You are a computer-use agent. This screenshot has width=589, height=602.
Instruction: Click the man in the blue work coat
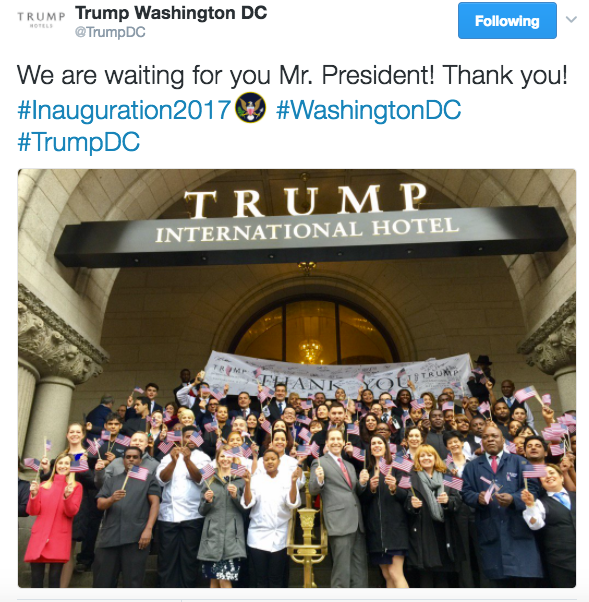pos(499,507)
